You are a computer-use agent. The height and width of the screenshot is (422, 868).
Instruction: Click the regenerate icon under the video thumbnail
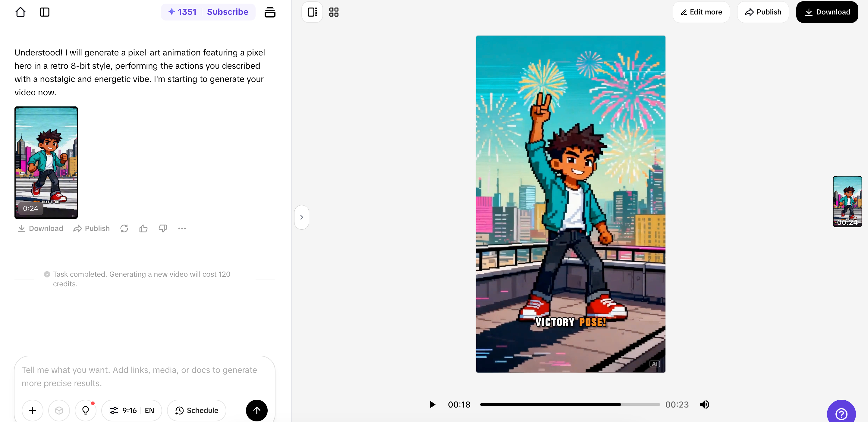124,228
